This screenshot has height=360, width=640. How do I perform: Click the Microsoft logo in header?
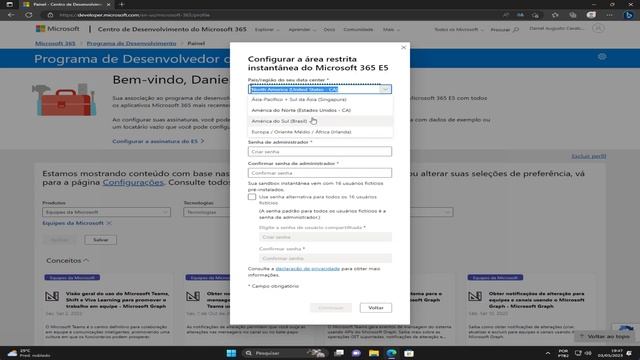point(58,29)
